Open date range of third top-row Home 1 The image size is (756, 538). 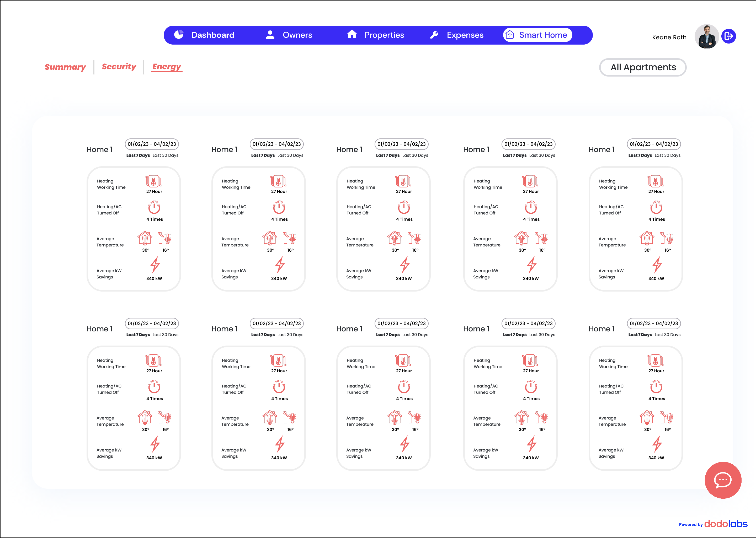point(402,144)
